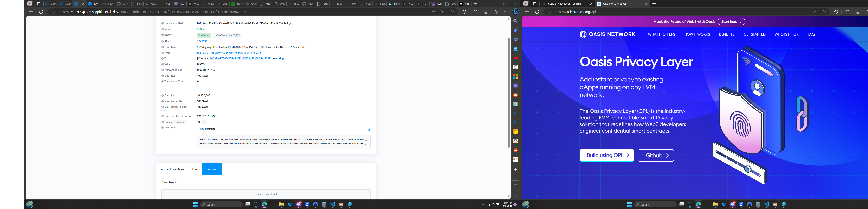Switch to the Internal Transactions tab

click(x=172, y=169)
